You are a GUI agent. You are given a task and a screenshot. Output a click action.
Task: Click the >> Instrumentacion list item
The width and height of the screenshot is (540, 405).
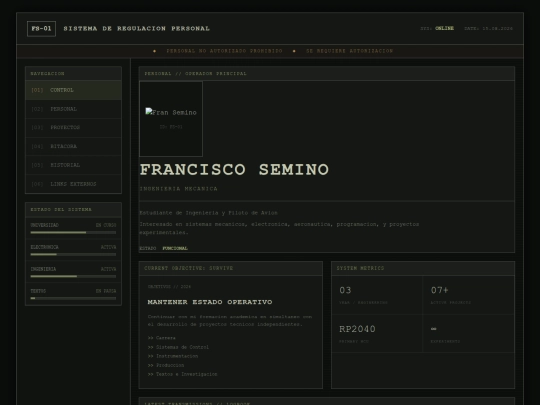click(x=173, y=356)
